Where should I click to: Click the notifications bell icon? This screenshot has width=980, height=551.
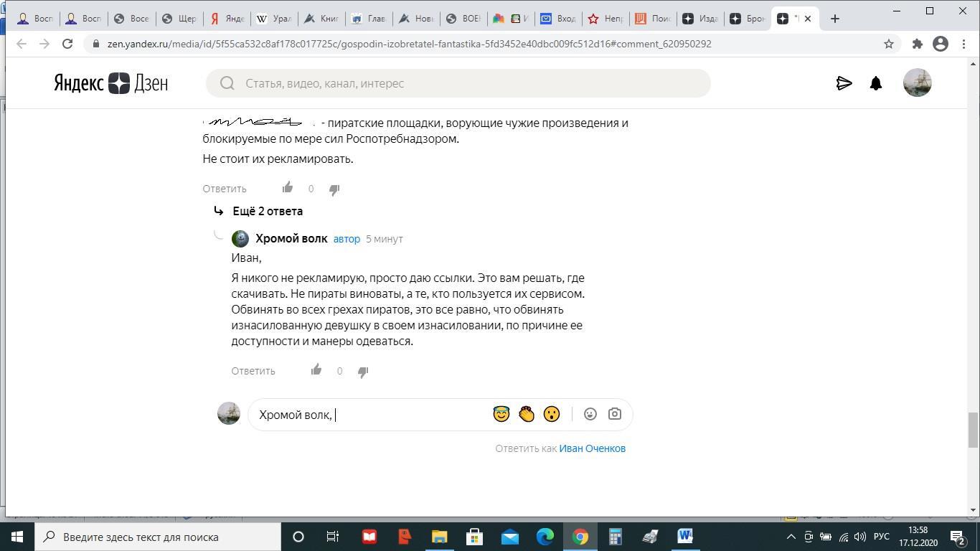pos(876,83)
